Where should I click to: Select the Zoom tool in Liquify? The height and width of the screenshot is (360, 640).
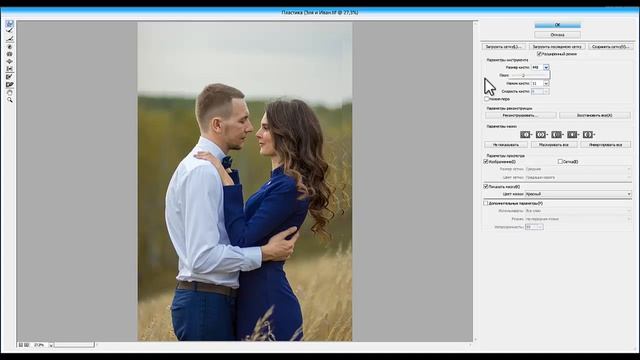(9, 100)
